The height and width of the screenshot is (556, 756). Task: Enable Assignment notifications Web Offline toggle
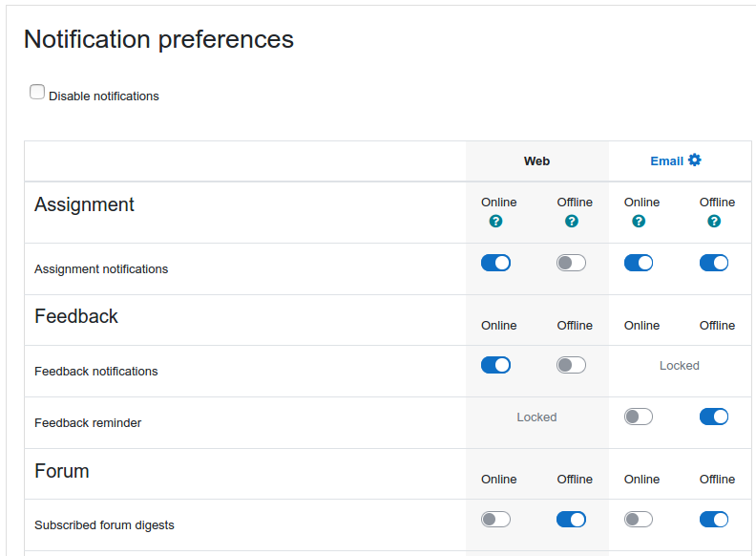point(572,263)
